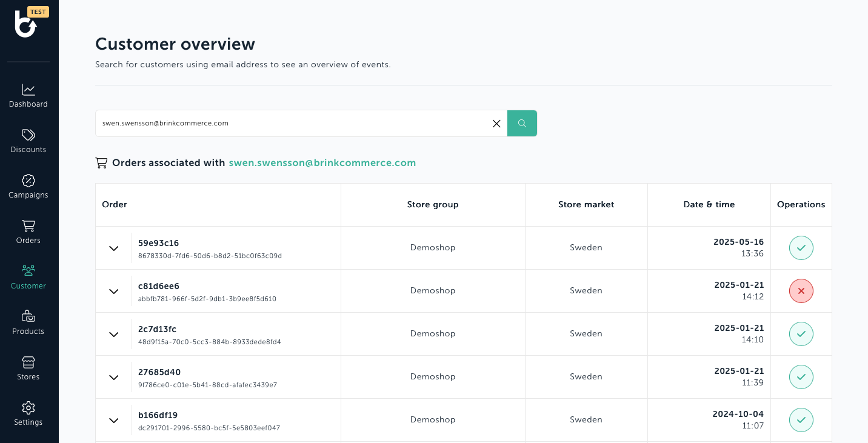Click the Brink logo in the sidebar

point(25,24)
